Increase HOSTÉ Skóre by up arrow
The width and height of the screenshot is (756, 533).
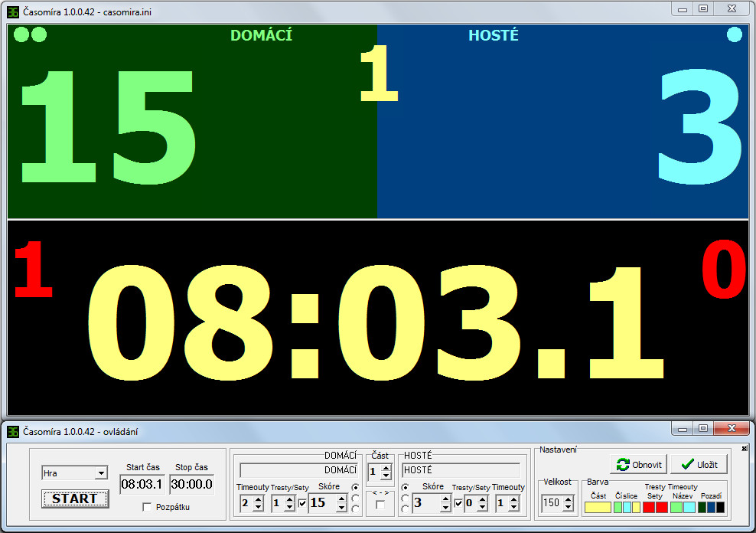[x=445, y=499]
